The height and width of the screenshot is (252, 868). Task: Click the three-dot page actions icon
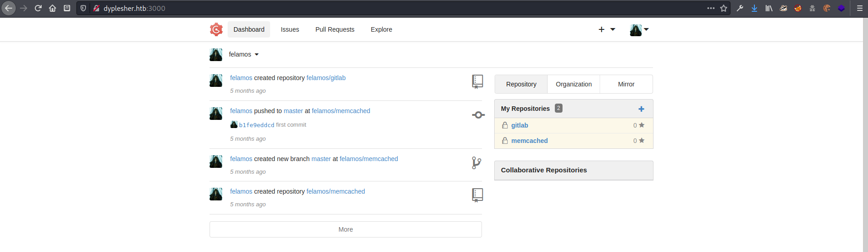coord(711,8)
